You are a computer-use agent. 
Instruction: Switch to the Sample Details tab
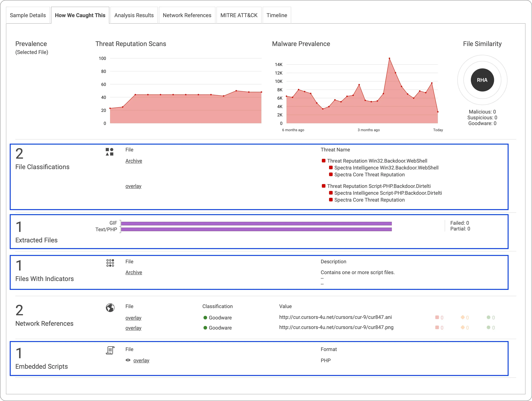pos(28,15)
